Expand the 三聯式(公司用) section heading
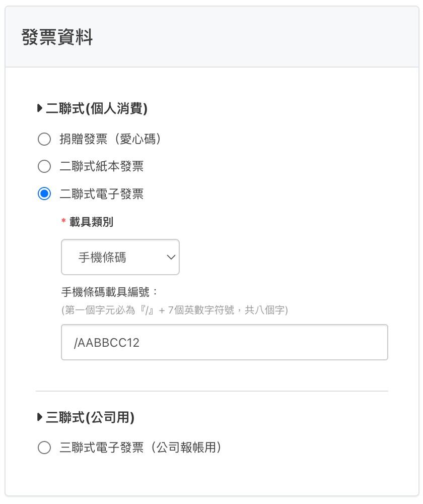The width and height of the screenshot is (423, 504). click(90, 417)
